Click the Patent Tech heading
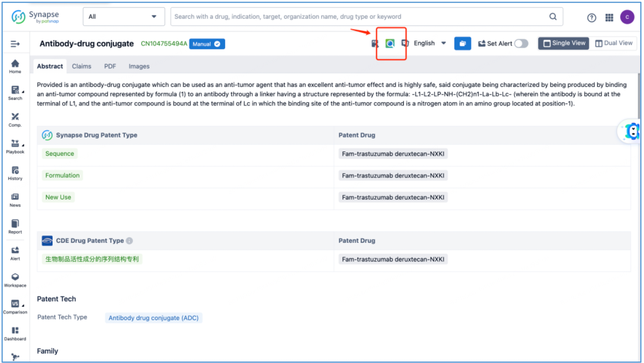The width and height of the screenshot is (644, 363). [56, 299]
